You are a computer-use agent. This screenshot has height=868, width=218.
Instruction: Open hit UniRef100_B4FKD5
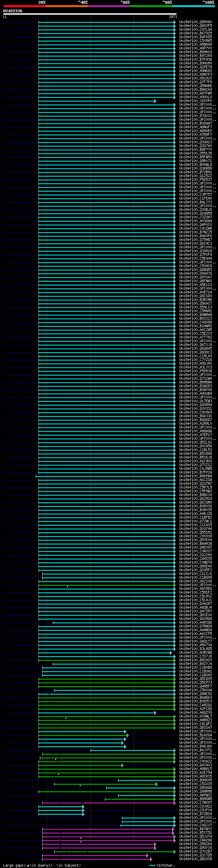click(196, 37)
